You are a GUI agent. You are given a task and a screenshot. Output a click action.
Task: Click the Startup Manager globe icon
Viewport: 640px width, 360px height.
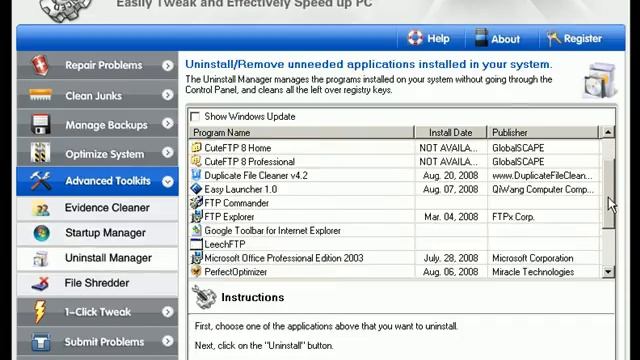41,233
